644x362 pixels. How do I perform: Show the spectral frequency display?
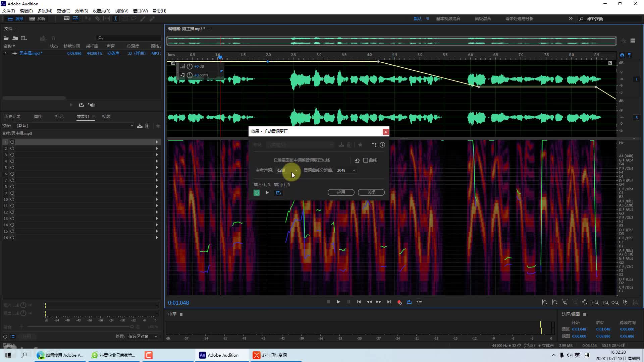(x=67, y=19)
